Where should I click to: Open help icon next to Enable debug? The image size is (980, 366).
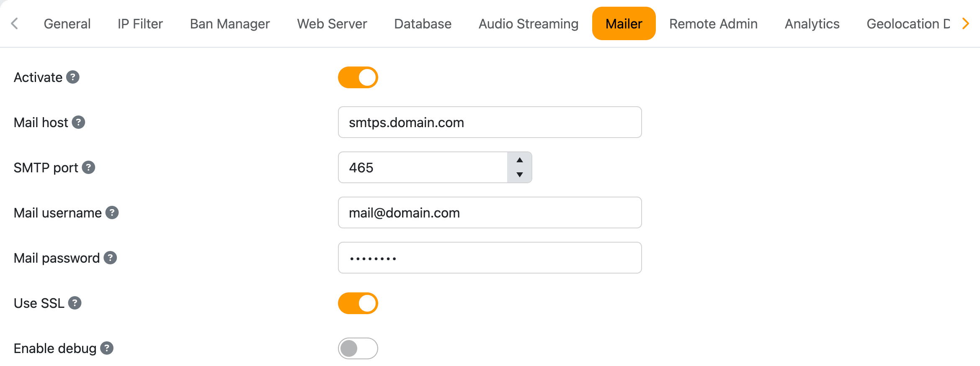pyautogui.click(x=107, y=348)
